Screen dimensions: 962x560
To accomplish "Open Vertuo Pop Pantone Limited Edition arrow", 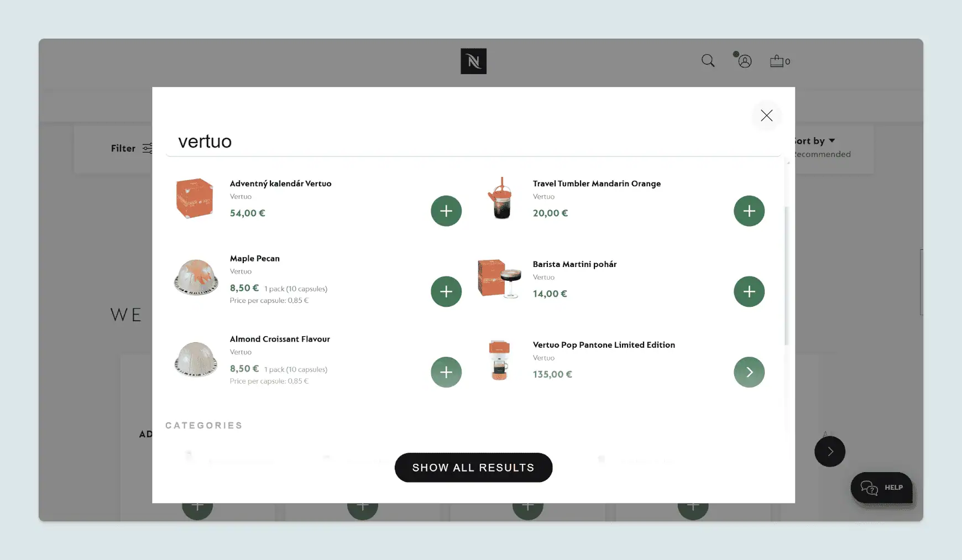I will (749, 372).
